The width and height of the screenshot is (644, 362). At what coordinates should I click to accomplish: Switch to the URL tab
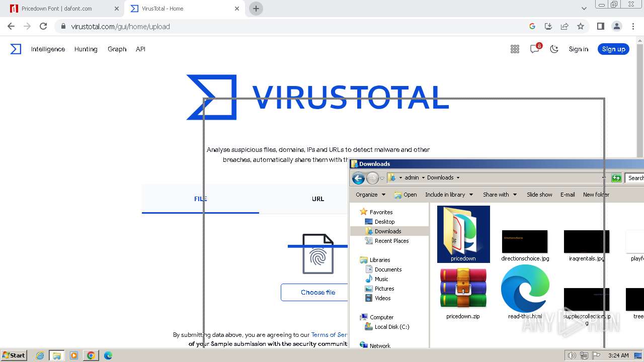coord(317,199)
